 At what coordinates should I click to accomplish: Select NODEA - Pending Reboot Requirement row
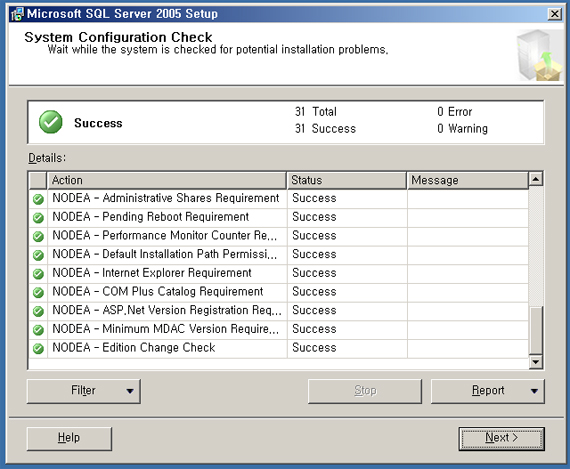click(x=278, y=217)
